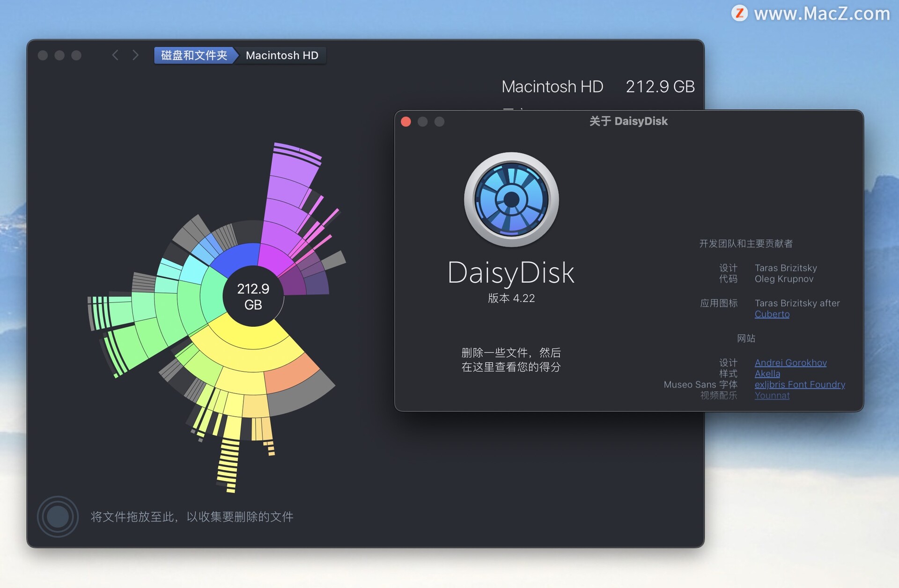899x588 pixels.
Task: Close the 关于 DaisyDisk window
Action: 406,122
